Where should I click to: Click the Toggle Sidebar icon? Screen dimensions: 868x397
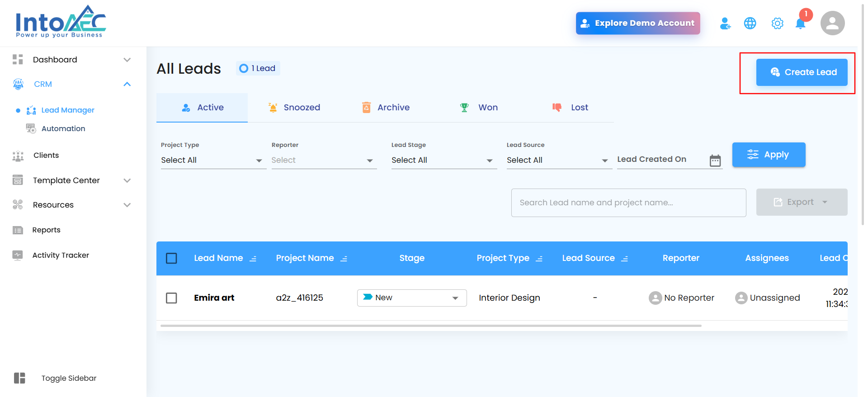(x=19, y=378)
